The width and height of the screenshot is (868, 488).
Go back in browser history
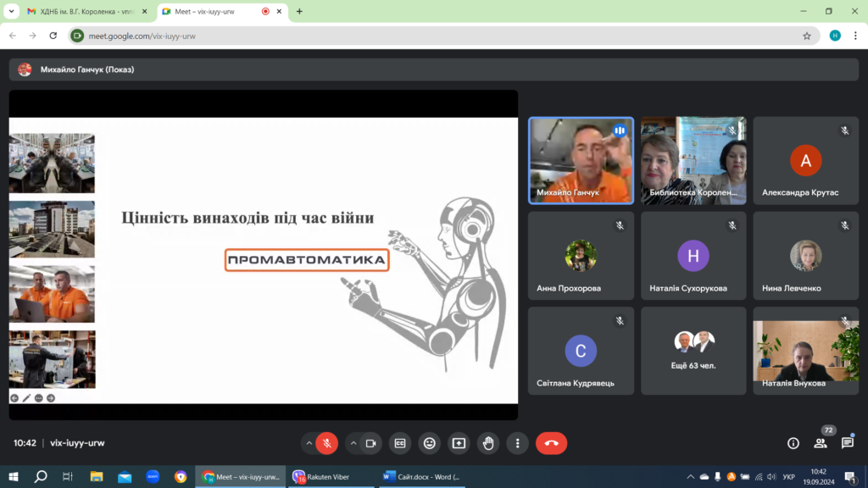(x=12, y=36)
